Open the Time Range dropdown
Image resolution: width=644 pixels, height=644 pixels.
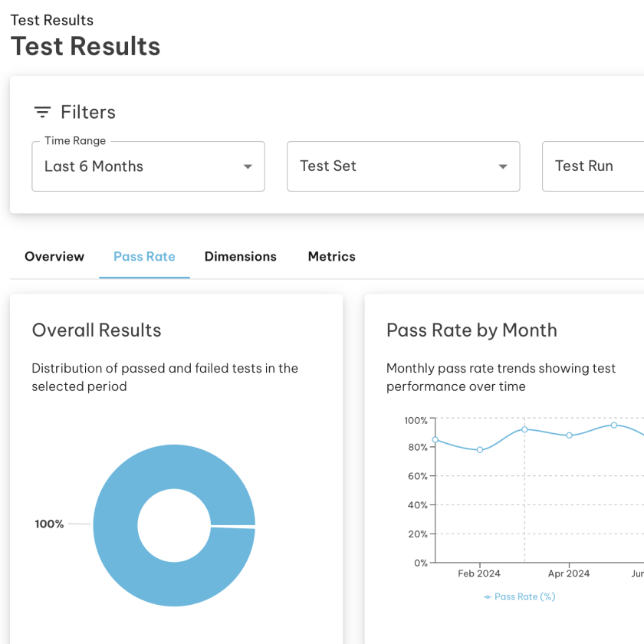[x=148, y=166]
